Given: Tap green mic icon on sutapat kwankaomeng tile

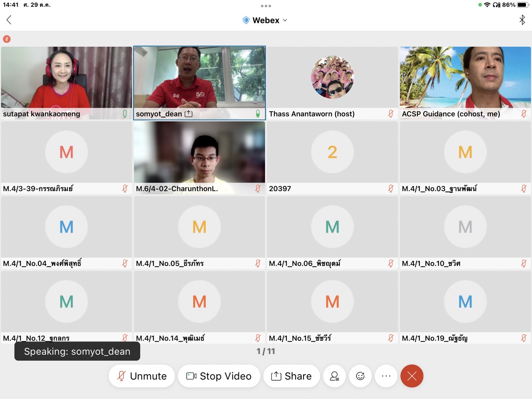Looking at the screenshot, I should tap(125, 114).
